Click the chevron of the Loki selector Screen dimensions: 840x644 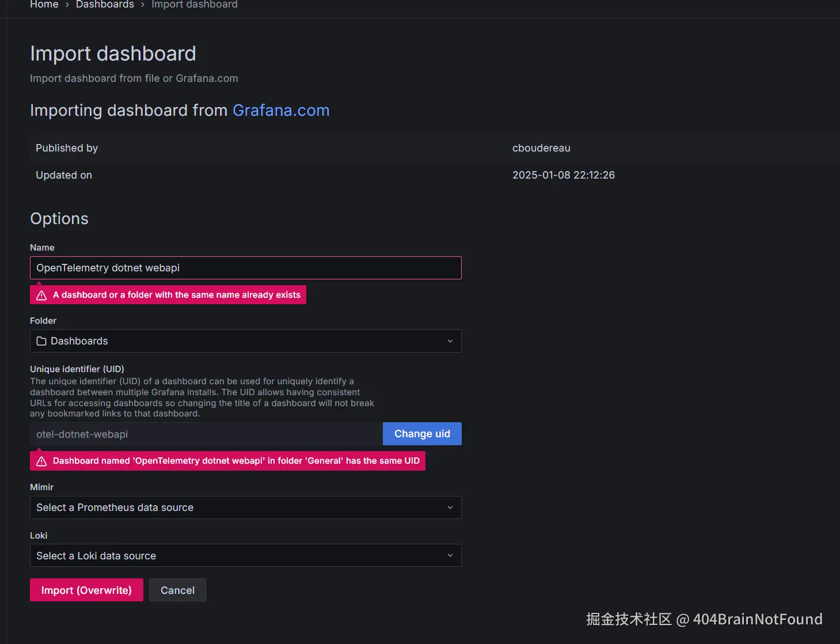(450, 555)
